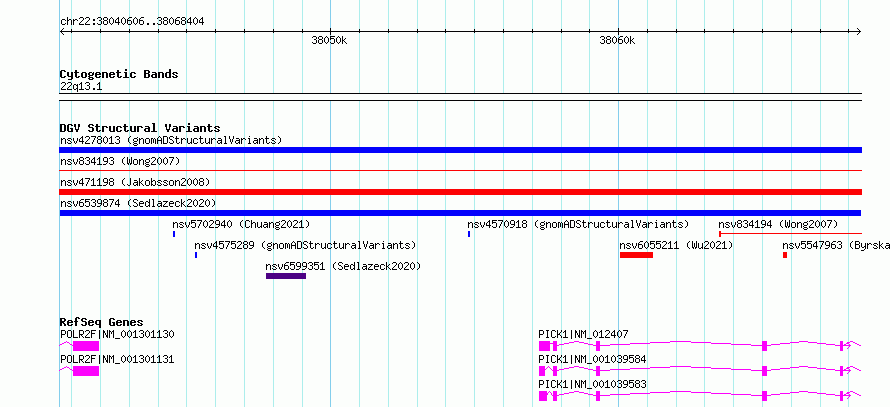Click the 22q13.1 band label
This screenshot has height=407, width=890.
[81, 87]
